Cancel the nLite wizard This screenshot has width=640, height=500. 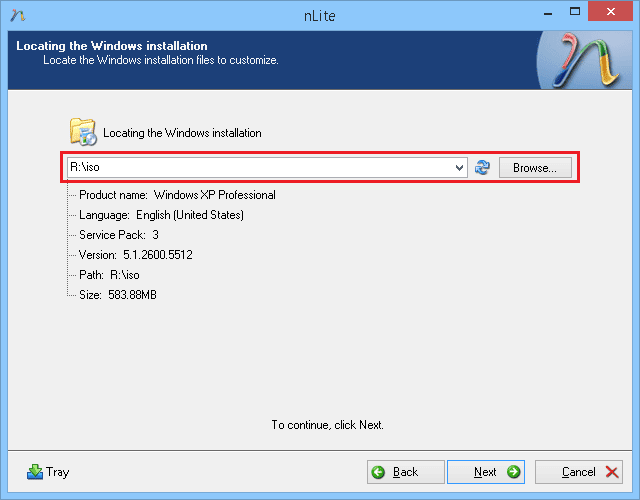579,472
